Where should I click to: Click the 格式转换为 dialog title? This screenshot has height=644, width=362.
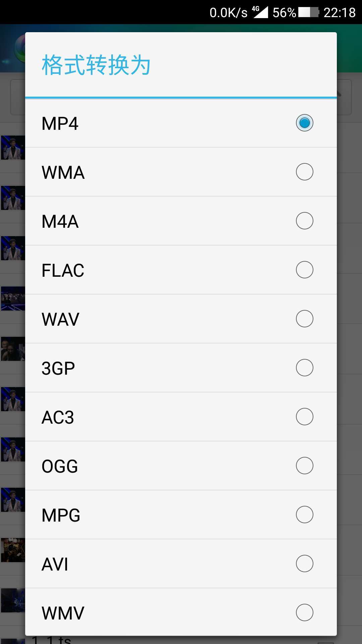point(96,65)
